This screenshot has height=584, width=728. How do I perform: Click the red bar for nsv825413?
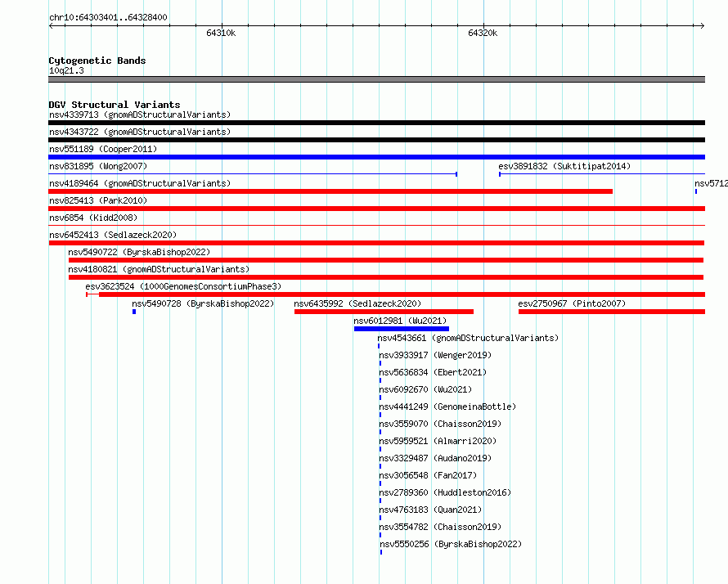pyautogui.click(x=376, y=209)
